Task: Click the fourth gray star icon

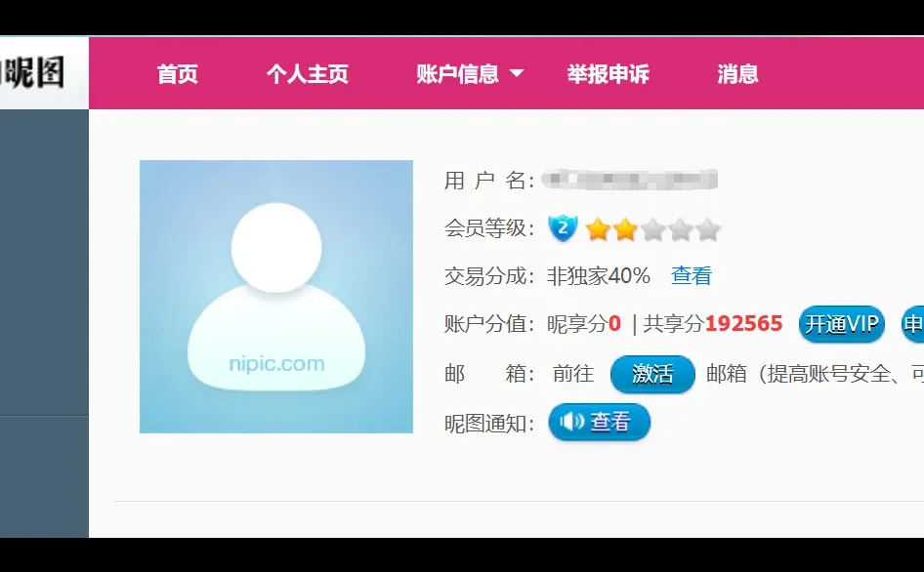Action: [x=680, y=227]
